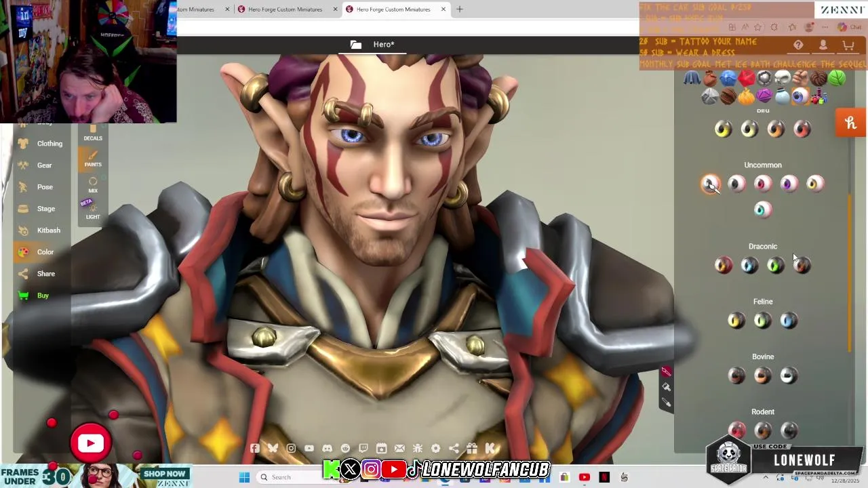This screenshot has height=488, width=868.
Task: Select the blue gem material icon
Action: 728,79
